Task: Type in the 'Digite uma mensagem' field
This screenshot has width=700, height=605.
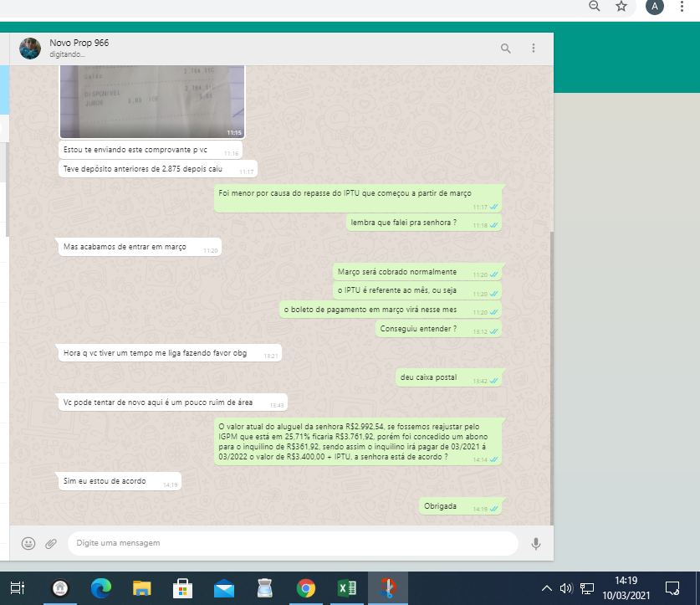Action: pos(293,543)
